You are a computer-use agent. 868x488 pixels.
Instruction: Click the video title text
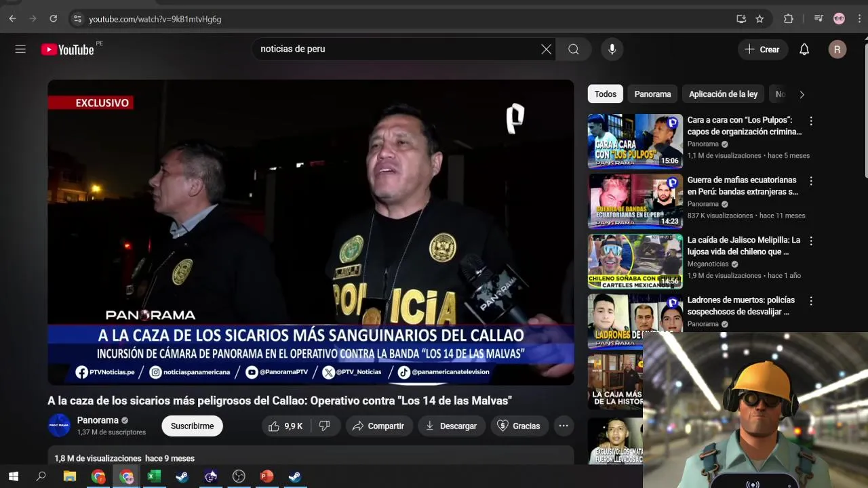[279, 401]
